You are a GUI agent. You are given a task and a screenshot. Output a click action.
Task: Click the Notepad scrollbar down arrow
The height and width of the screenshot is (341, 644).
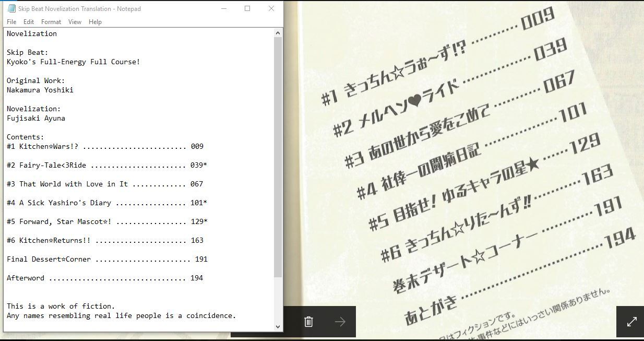(278, 327)
